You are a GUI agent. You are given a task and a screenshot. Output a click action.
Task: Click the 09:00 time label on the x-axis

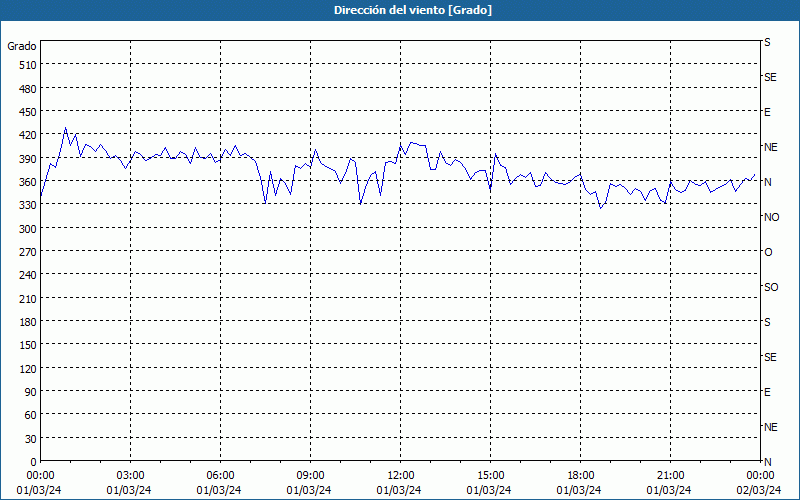310,476
